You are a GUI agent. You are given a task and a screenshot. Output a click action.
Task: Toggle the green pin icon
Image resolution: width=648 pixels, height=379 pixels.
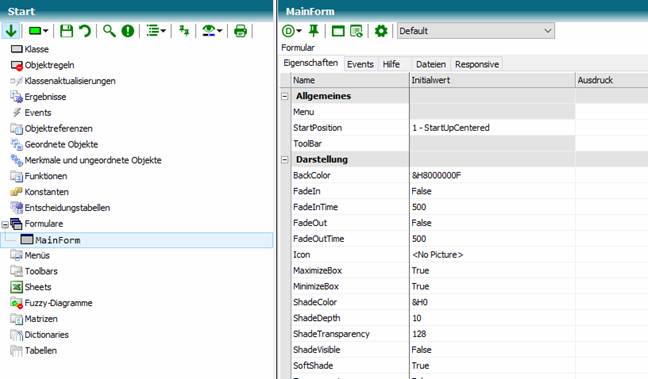click(x=314, y=31)
